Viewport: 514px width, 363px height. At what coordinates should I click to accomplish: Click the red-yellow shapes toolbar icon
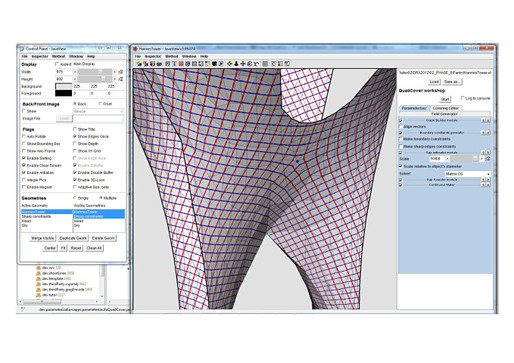click(146, 63)
